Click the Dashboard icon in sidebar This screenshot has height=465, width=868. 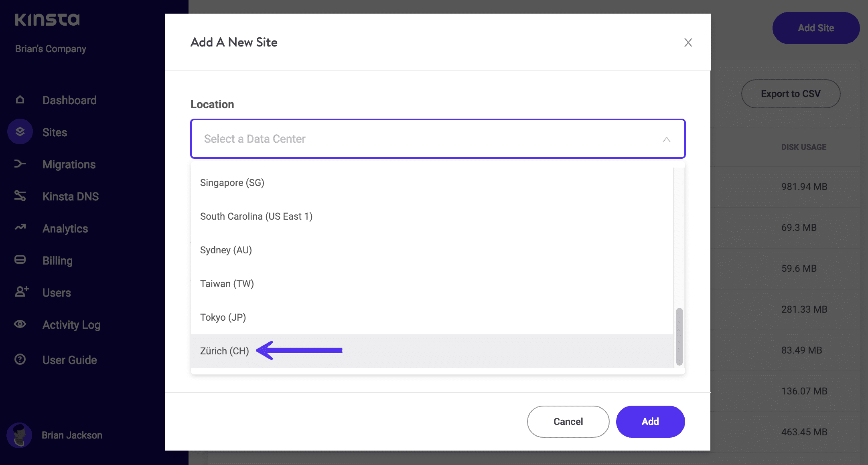tap(20, 100)
